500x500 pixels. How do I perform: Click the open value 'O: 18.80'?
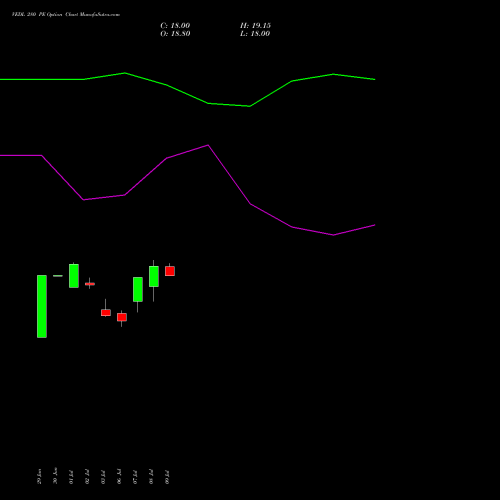coord(175,34)
